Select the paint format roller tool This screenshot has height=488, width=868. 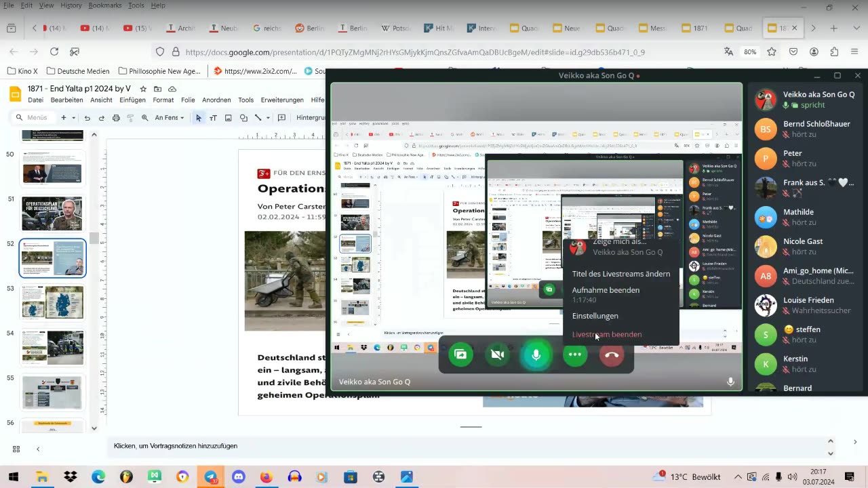(x=130, y=118)
